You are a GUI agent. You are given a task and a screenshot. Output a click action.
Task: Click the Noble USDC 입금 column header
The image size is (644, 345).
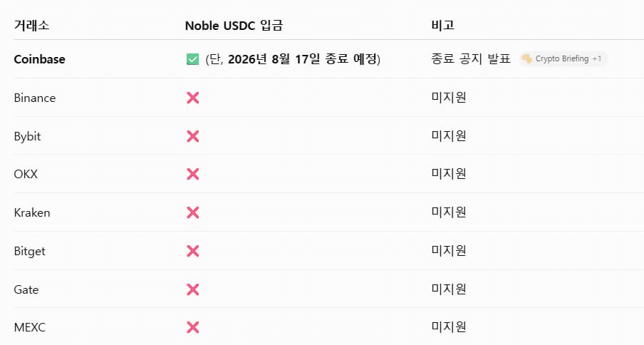(234, 26)
